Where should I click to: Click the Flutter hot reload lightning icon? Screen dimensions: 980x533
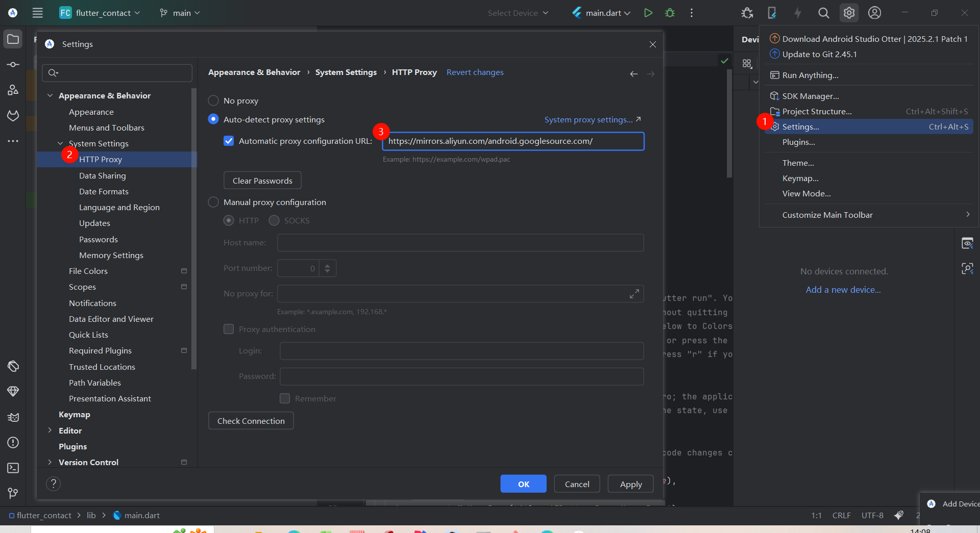click(x=798, y=13)
